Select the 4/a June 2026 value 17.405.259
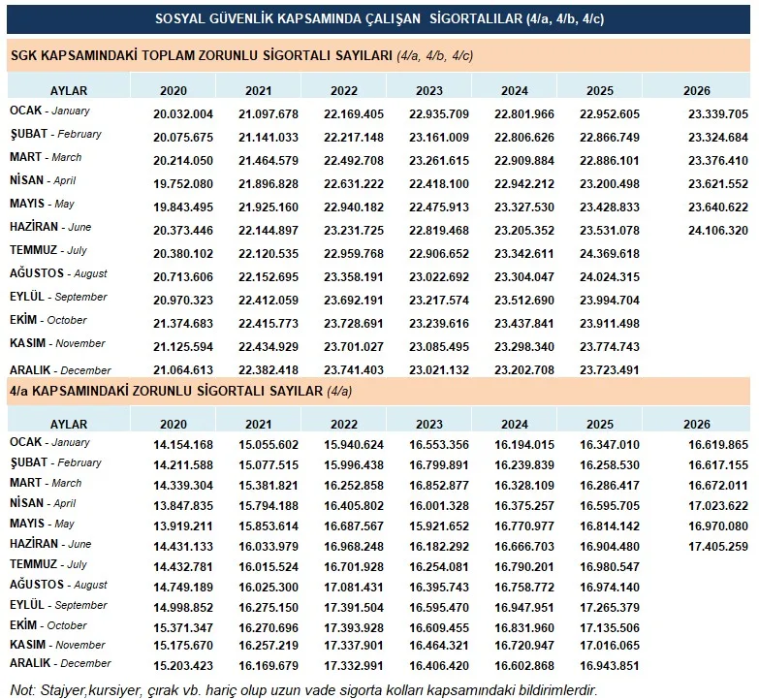 [718, 547]
